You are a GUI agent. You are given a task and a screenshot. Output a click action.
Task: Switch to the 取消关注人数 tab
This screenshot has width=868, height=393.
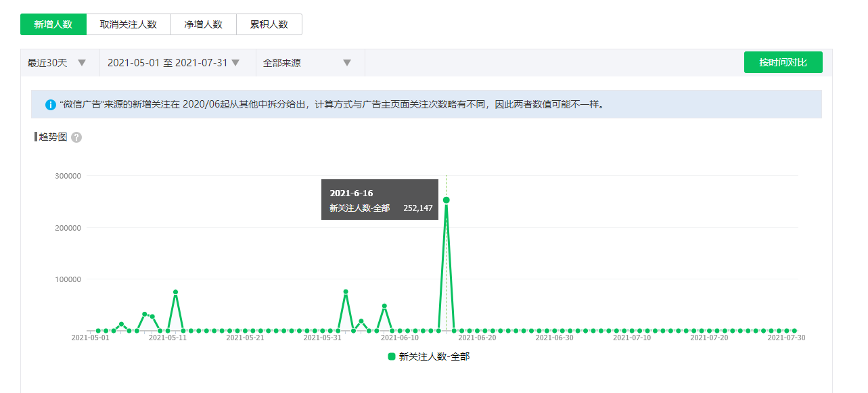click(x=129, y=24)
